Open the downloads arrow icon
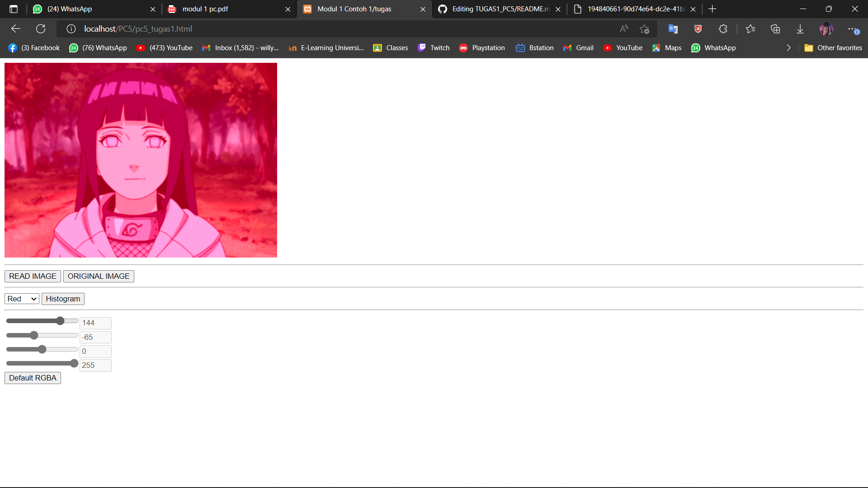 click(800, 29)
